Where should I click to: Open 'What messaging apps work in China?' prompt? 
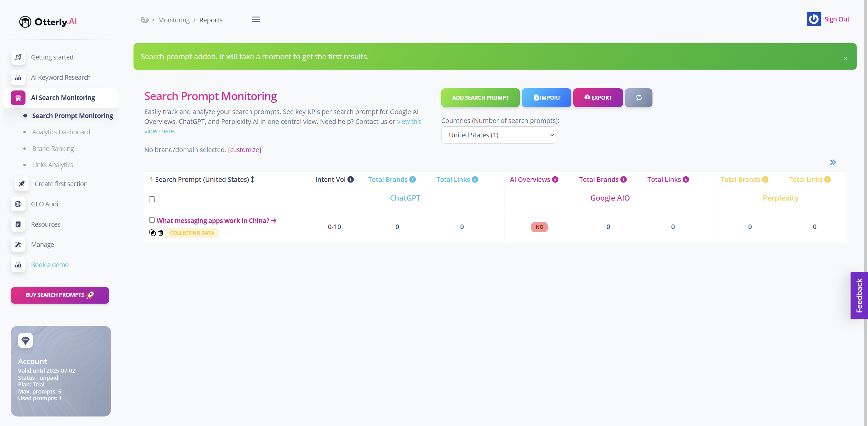[x=216, y=221]
